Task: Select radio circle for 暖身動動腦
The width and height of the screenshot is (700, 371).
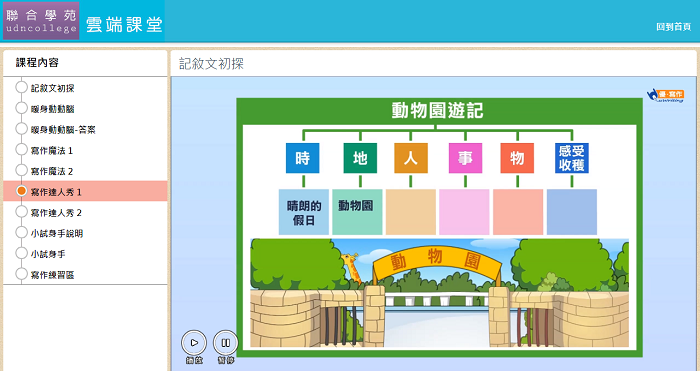Action: tap(21, 108)
